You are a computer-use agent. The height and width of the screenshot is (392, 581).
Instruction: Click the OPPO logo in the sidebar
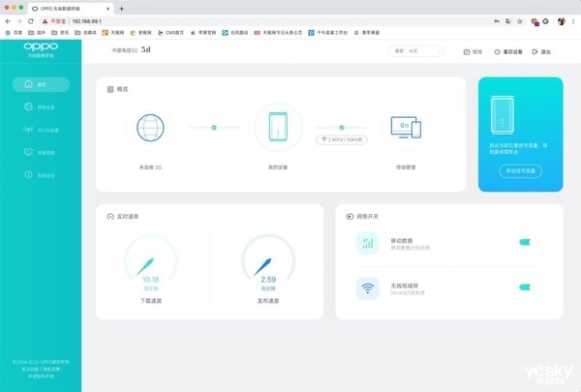[40, 51]
